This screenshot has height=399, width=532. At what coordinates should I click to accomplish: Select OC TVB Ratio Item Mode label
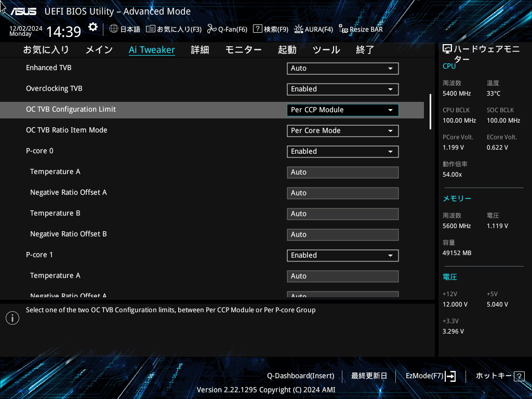pyautogui.click(x=66, y=130)
